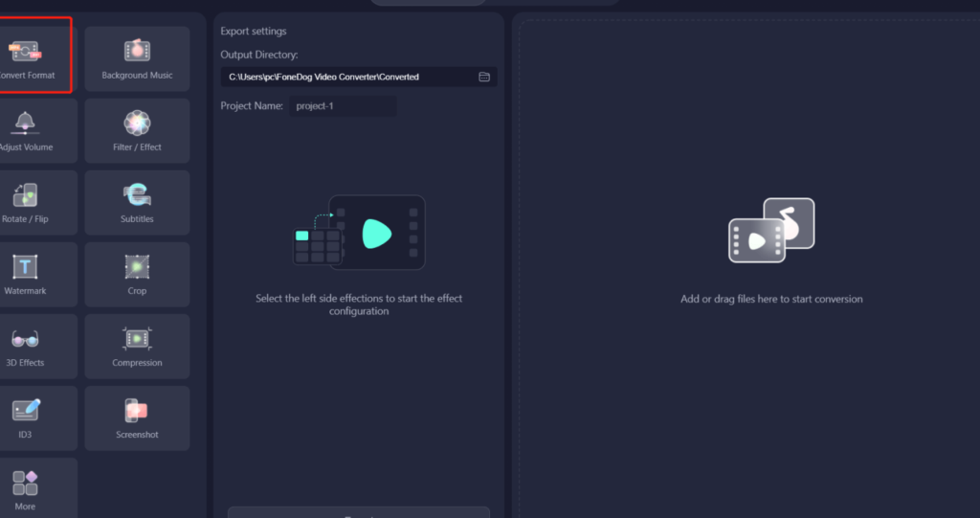Viewport: 980px width, 518px height.
Task: Click the add media files icon
Action: (x=771, y=231)
